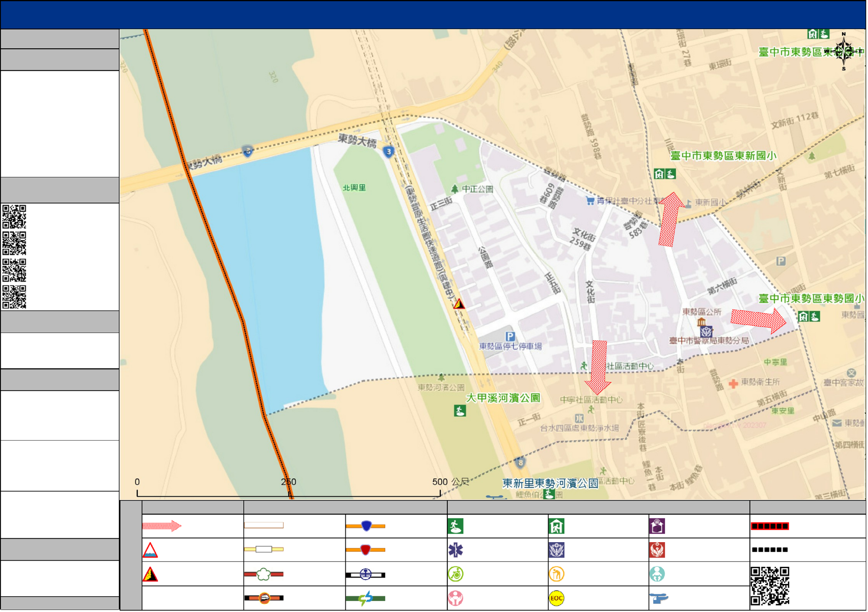Viewport: 868px width, 612px height.
Task: Click the route 3 shield beside 東勢大橋 centre label
Action: (389, 152)
